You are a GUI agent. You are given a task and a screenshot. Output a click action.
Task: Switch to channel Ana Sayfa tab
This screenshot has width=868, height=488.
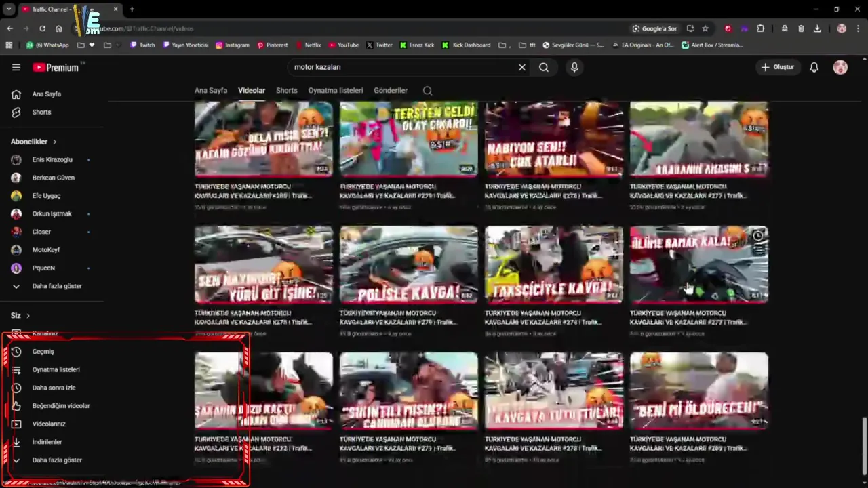point(211,90)
